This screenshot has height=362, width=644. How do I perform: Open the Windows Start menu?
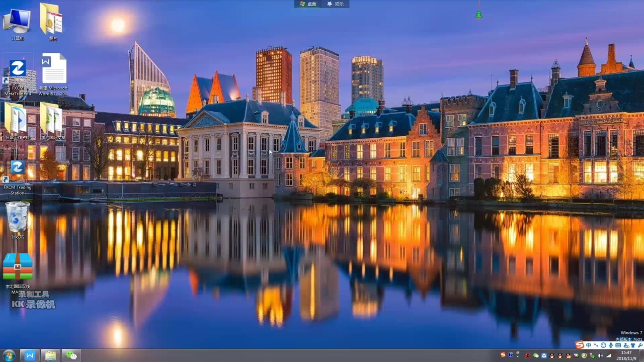pyautogui.click(x=9, y=355)
